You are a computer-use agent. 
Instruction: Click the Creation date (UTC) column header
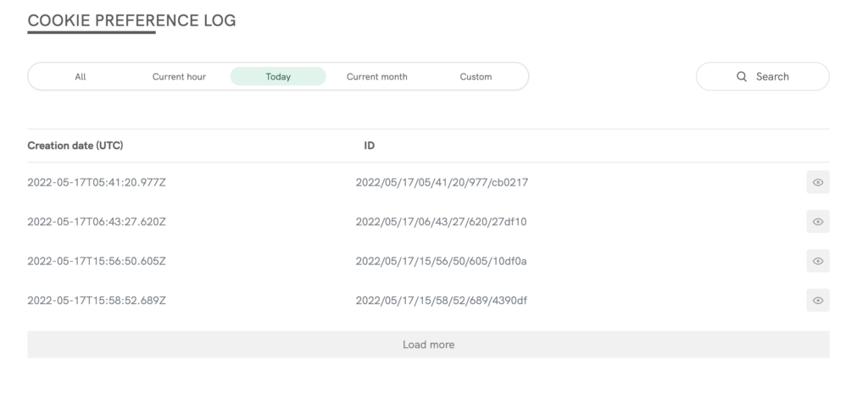click(75, 146)
